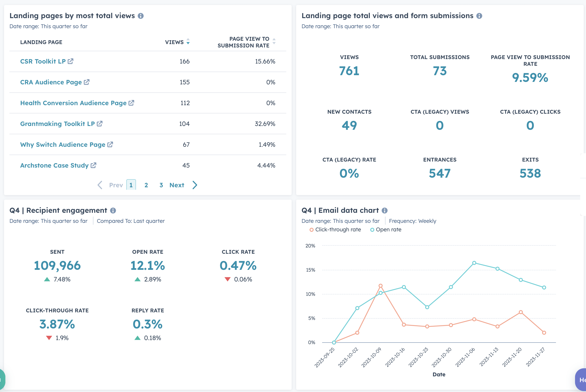Viewport: 586px width, 392px height.
Task: Sort by Page view to submission rate arrows
Action: 274,41
